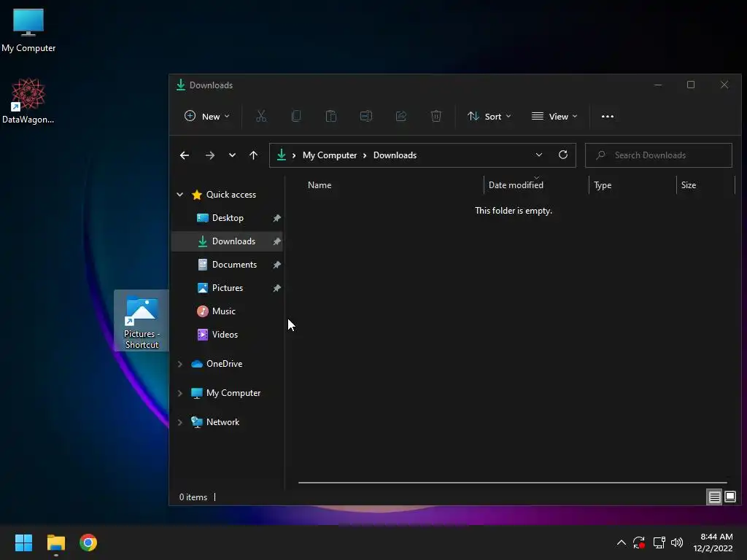Open the New item dropdown
The height and width of the screenshot is (560, 747).
pyautogui.click(x=206, y=116)
